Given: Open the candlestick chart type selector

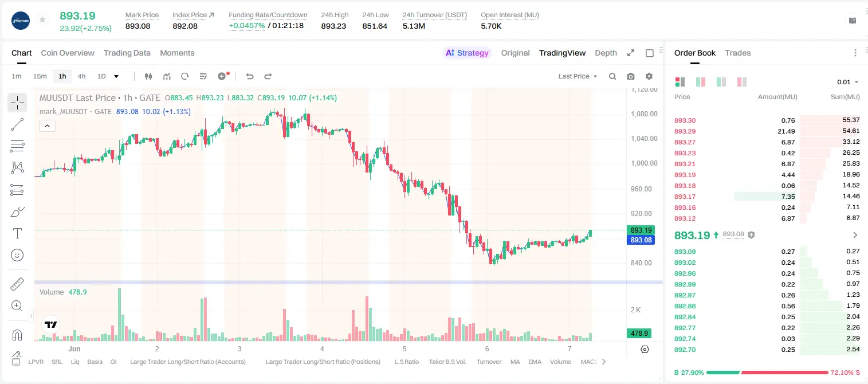Looking at the screenshot, I should click(149, 76).
